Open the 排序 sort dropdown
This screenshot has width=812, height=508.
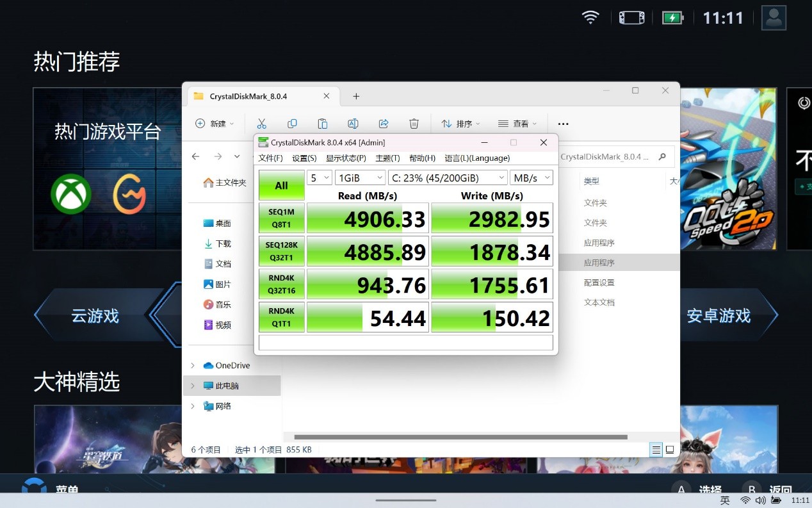(x=461, y=124)
